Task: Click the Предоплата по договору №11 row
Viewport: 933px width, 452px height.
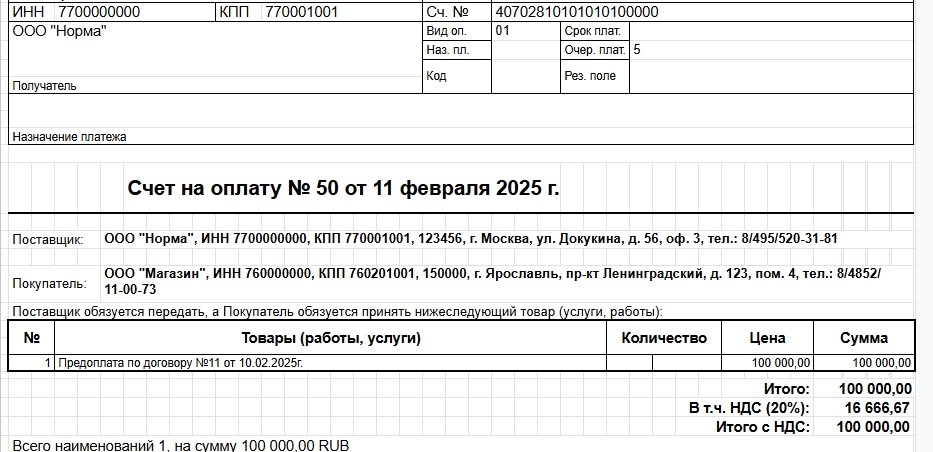Action: 180,362
